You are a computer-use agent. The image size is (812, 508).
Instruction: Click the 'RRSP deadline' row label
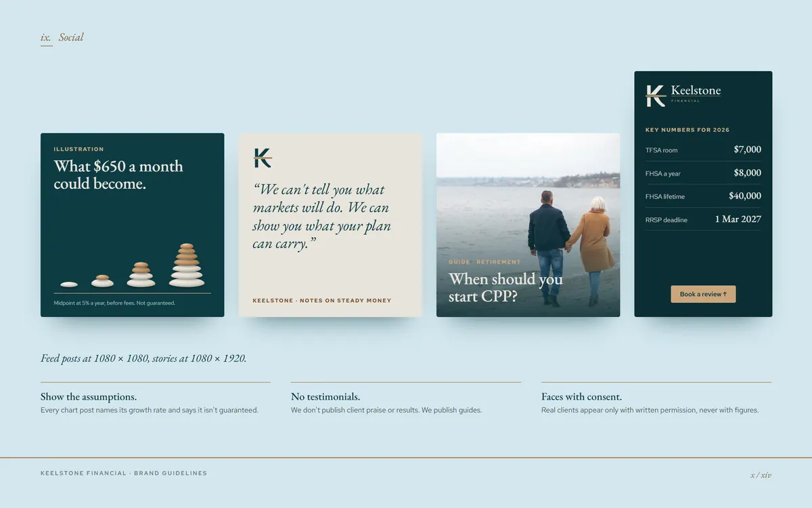pyautogui.click(x=667, y=219)
